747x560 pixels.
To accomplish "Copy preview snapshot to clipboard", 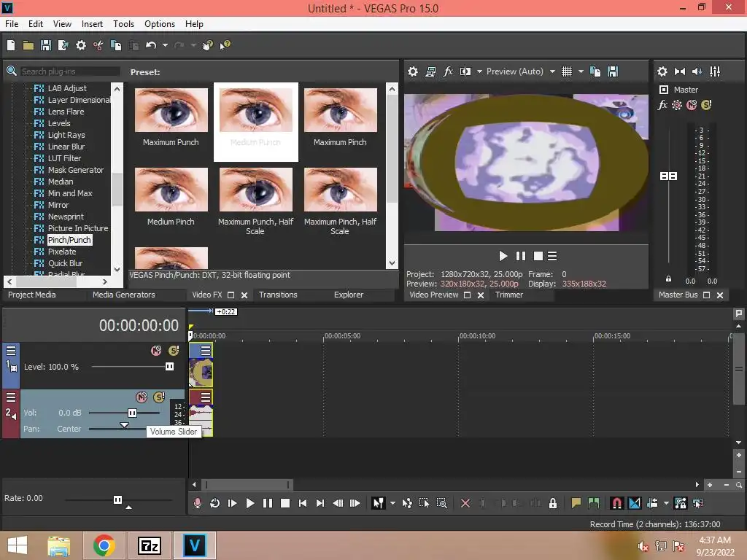I will (595, 71).
